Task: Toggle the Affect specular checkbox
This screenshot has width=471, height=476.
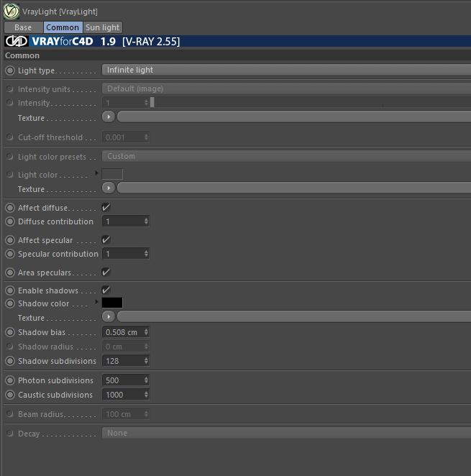Action: 106,240
